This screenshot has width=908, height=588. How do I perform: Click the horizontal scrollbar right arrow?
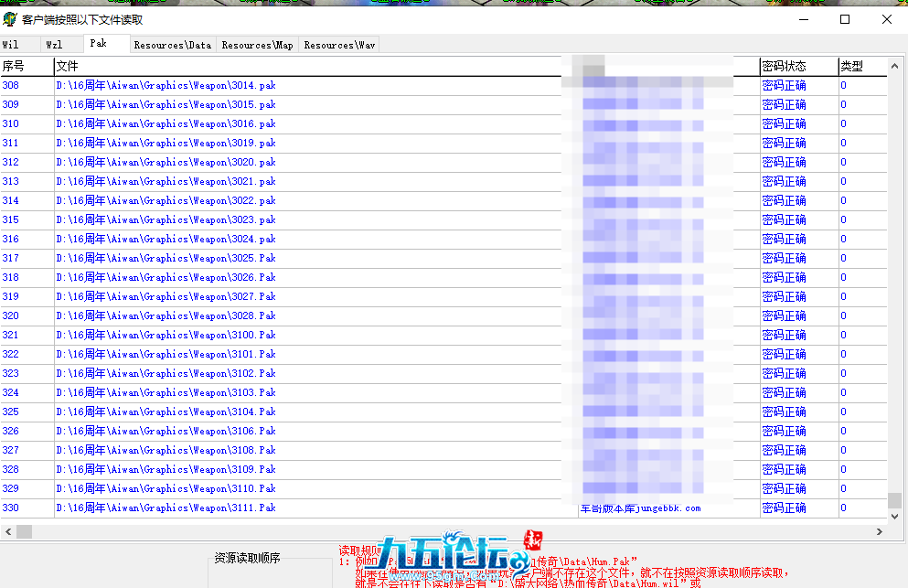click(x=879, y=531)
